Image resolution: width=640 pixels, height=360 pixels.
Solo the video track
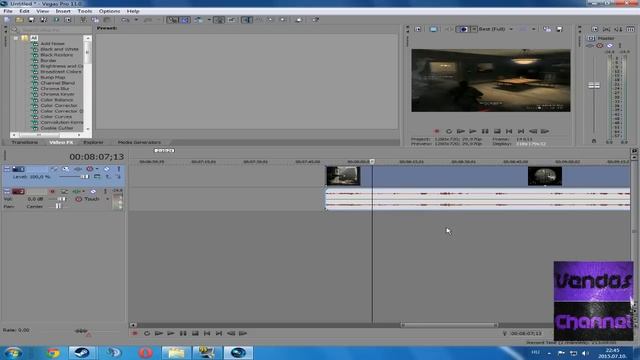[119, 169]
